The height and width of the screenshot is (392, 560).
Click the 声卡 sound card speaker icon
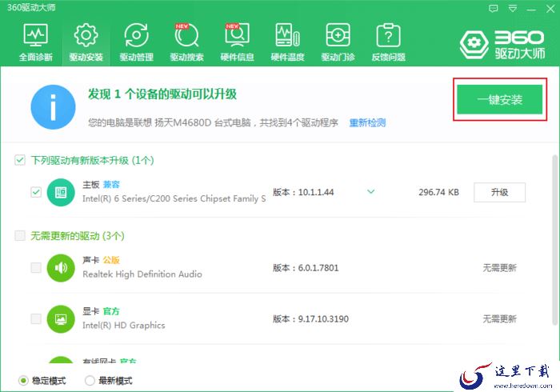61,268
